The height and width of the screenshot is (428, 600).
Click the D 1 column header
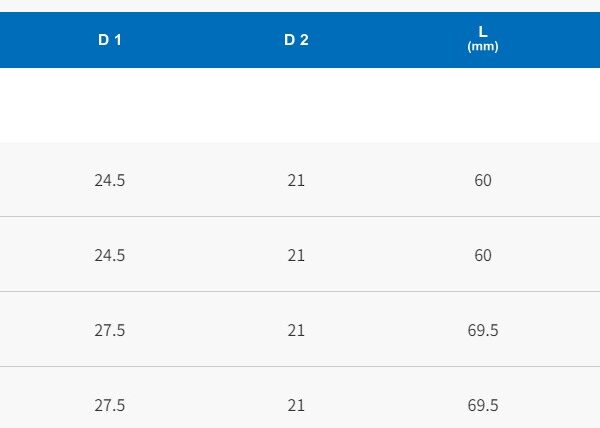click(x=109, y=39)
